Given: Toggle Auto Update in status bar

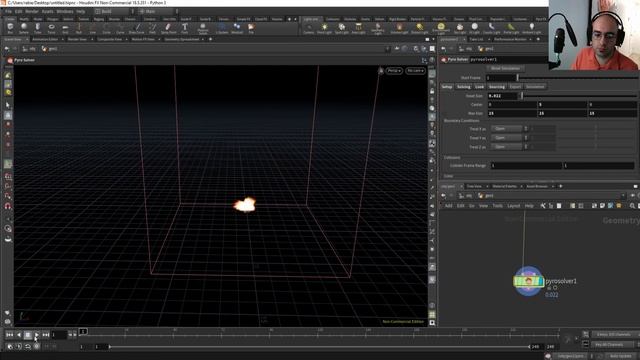Looking at the screenshot, I should point(620,356).
